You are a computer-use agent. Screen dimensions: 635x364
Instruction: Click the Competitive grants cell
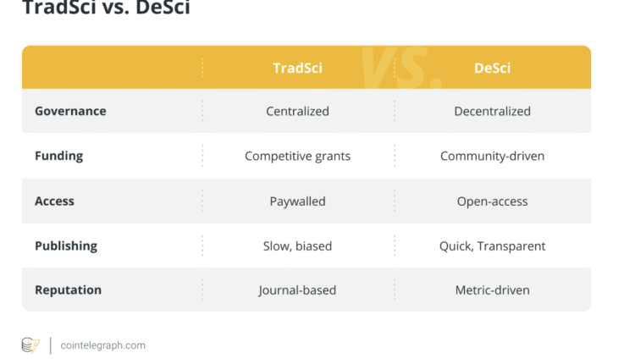point(297,156)
